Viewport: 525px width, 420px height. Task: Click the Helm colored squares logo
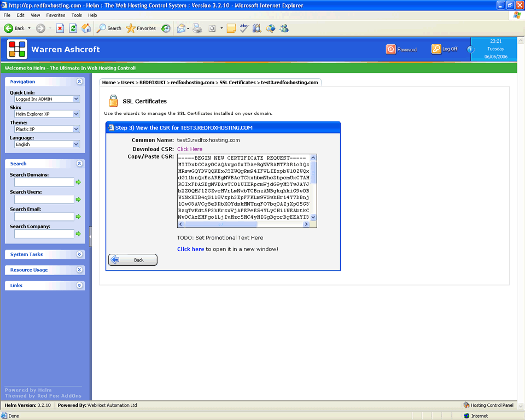(x=17, y=49)
